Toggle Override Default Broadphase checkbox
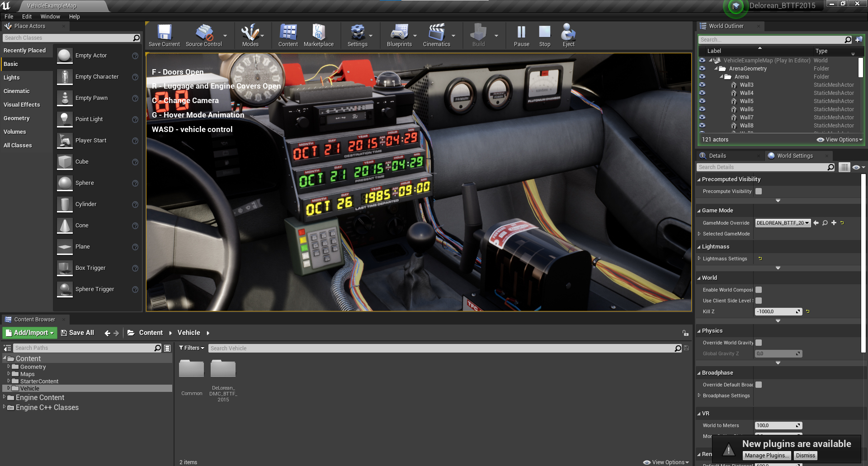The height and width of the screenshot is (466, 868). coord(759,385)
